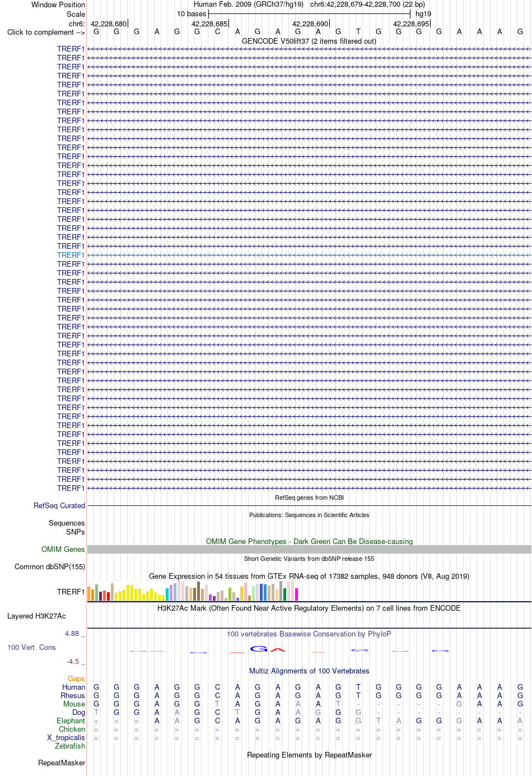Click the Scale label in ruler area
Viewport: 532px width, 776px height.
click(76, 14)
